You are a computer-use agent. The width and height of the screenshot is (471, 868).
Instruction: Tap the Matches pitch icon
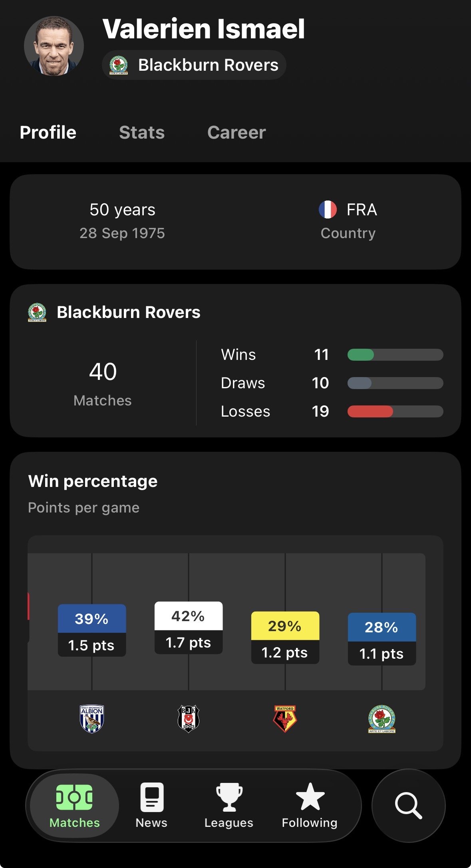click(x=74, y=797)
